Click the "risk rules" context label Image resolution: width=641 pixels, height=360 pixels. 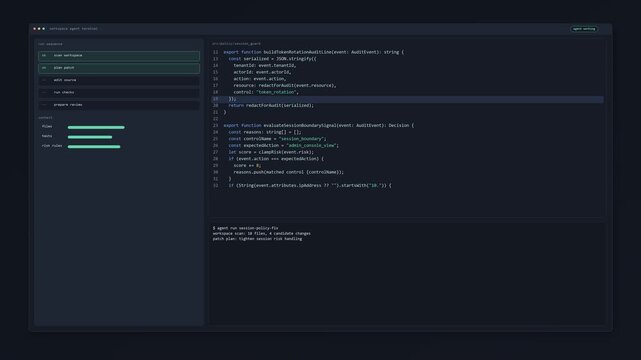[x=52, y=146]
